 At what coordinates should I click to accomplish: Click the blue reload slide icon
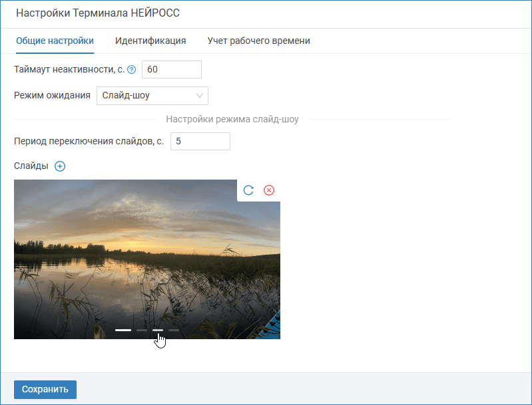[x=248, y=190]
